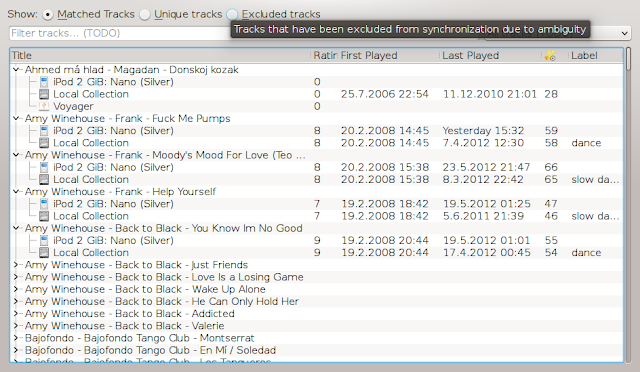
Task: Click iPod icon under Donskoj kozak
Action: point(44,82)
